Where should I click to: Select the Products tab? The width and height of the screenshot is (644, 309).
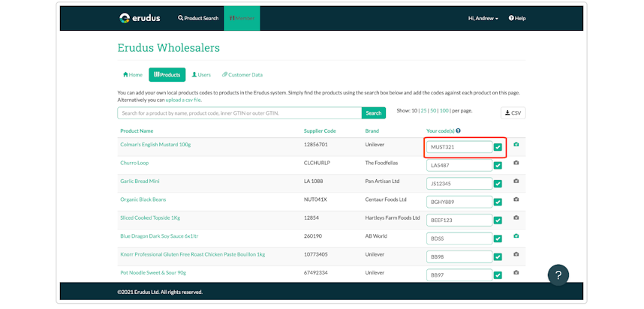click(x=167, y=75)
